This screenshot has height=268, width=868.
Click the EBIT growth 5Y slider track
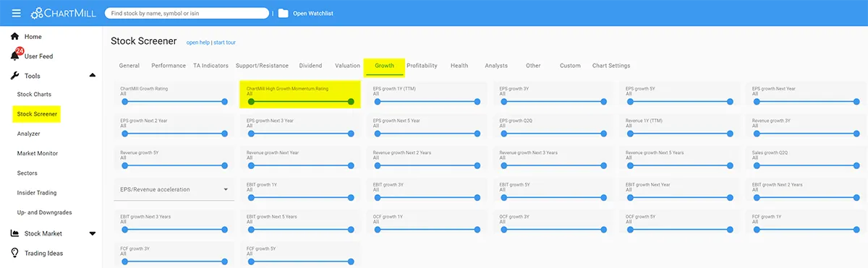[x=553, y=197]
